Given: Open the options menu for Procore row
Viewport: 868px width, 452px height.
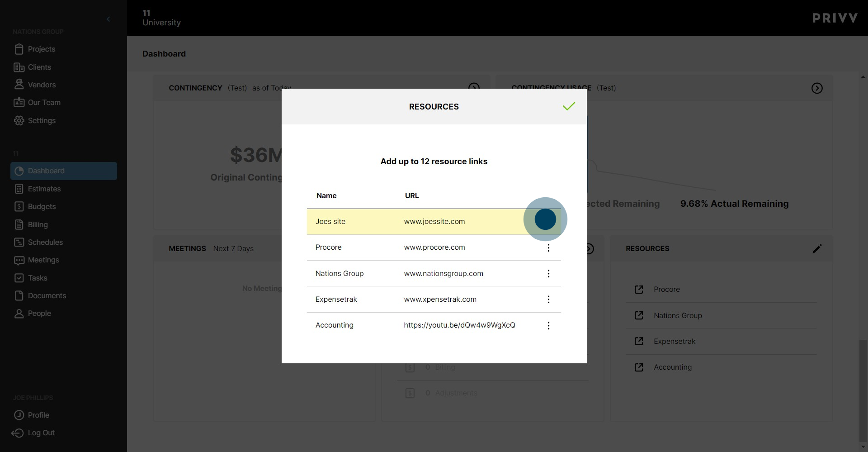Looking at the screenshot, I should coord(548,247).
